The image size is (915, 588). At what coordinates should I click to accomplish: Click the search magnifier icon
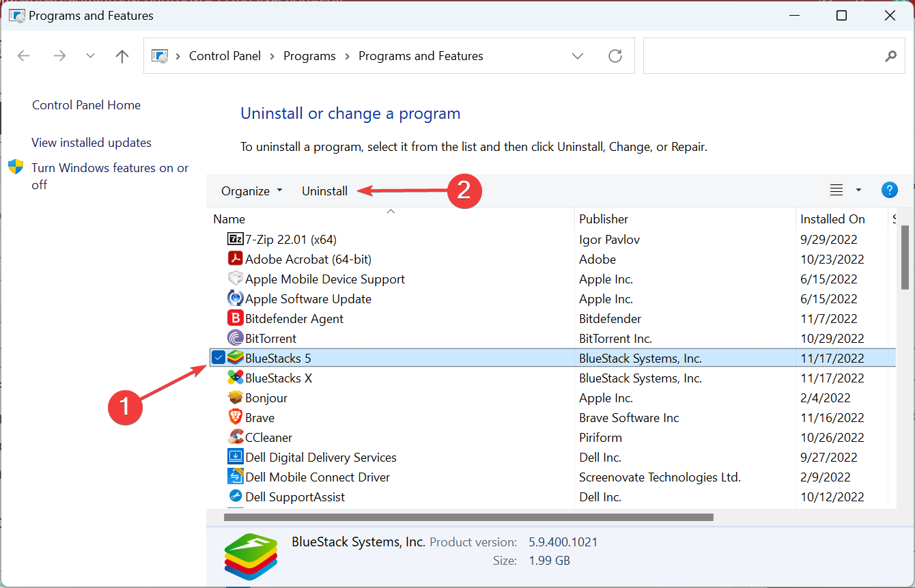(x=890, y=56)
